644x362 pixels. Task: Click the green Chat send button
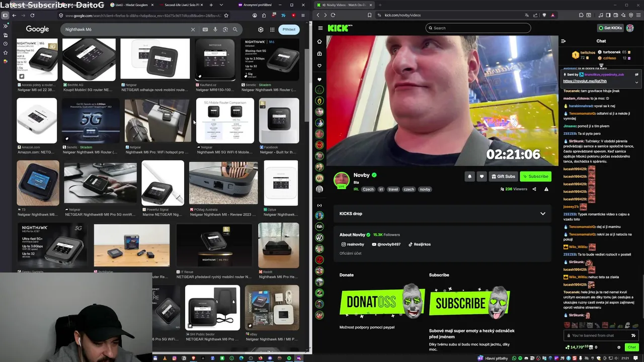(x=631, y=347)
